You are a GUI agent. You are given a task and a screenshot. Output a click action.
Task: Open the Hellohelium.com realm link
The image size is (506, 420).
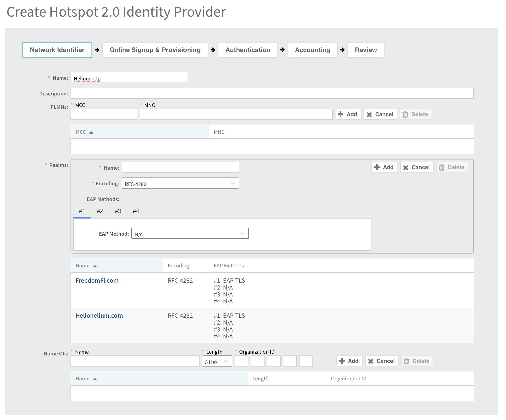click(99, 316)
